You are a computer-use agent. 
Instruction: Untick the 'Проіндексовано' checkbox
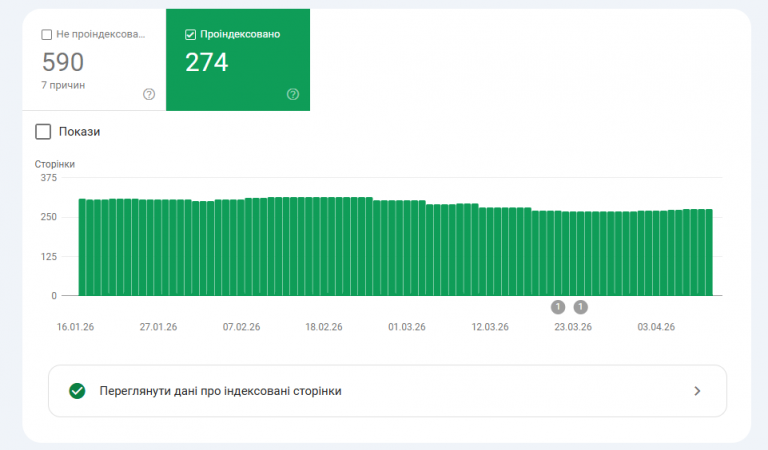(191, 35)
